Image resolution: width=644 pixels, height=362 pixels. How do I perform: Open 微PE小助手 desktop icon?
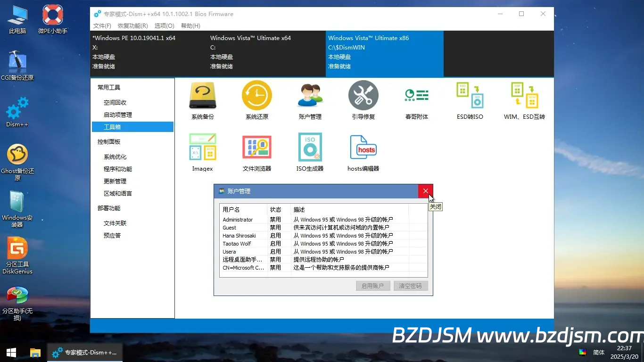click(53, 19)
